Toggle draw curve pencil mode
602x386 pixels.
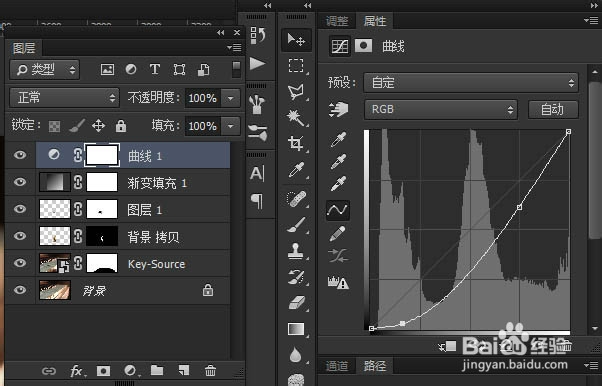coord(338,234)
